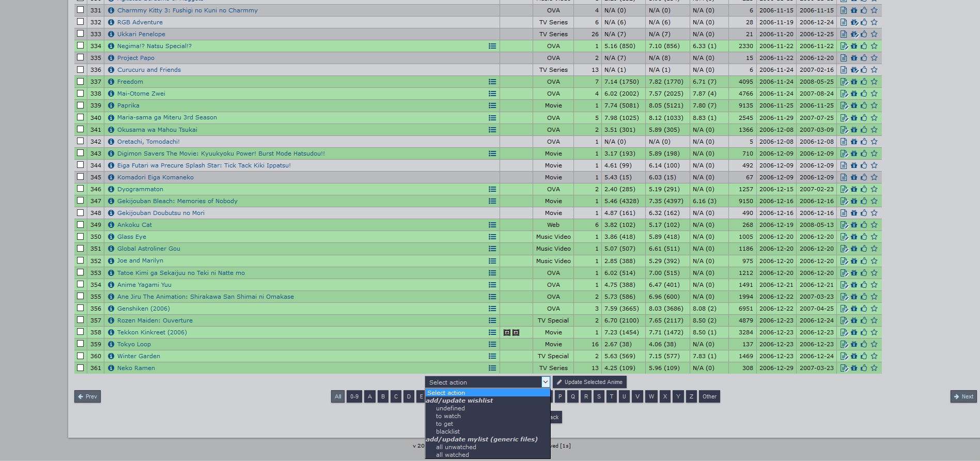This screenshot has width=980, height=461.
Task: Open the Rozen Maiden: Ouverture link
Action: pos(154,320)
